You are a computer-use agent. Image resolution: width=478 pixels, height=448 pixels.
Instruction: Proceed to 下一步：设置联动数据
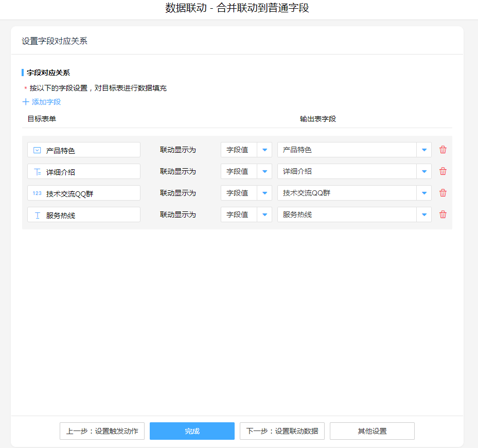282,431
